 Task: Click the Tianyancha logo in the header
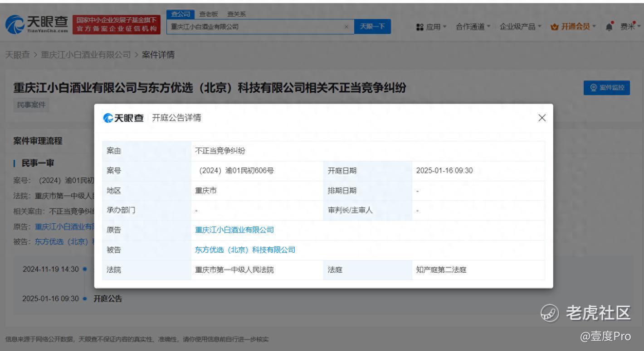click(37, 24)
